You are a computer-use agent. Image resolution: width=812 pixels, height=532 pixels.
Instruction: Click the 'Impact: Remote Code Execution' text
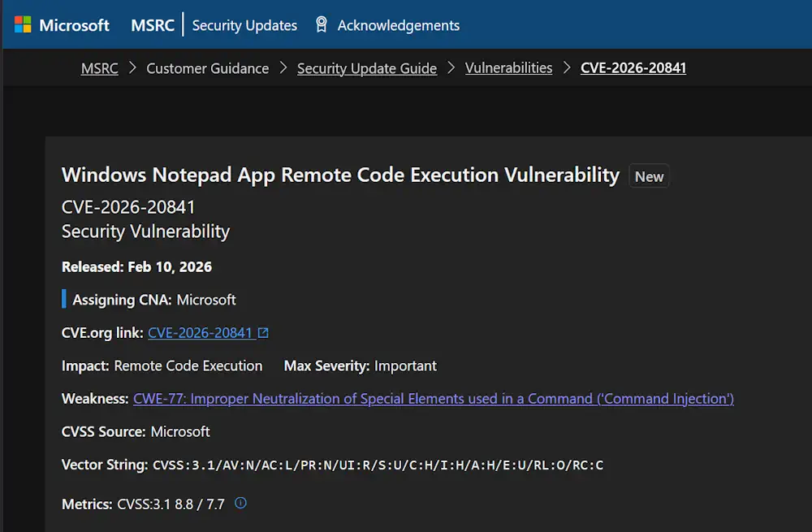(x=162, y=365)
